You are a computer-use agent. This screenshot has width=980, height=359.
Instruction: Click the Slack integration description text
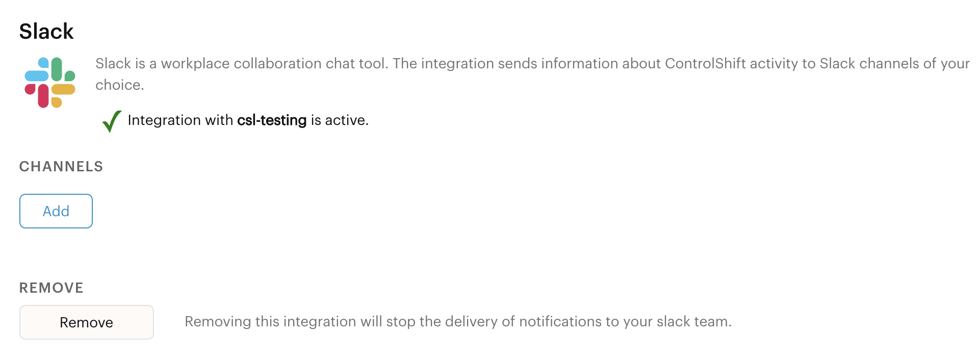point(532,74)
